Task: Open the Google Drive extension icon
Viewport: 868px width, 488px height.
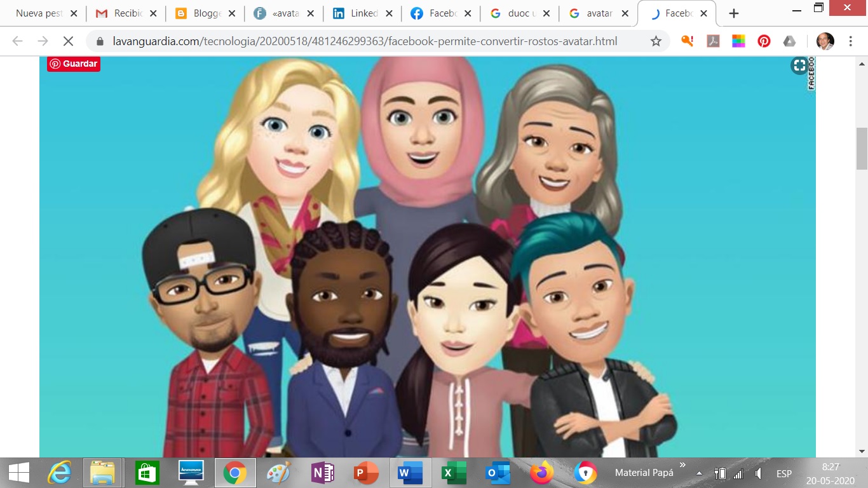Action: point(789,41)
